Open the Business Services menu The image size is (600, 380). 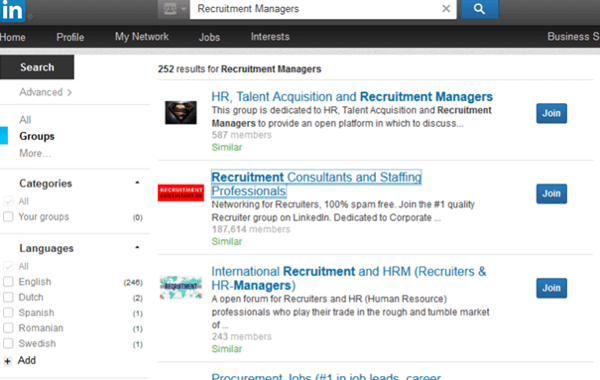click(x=573, y=37)
